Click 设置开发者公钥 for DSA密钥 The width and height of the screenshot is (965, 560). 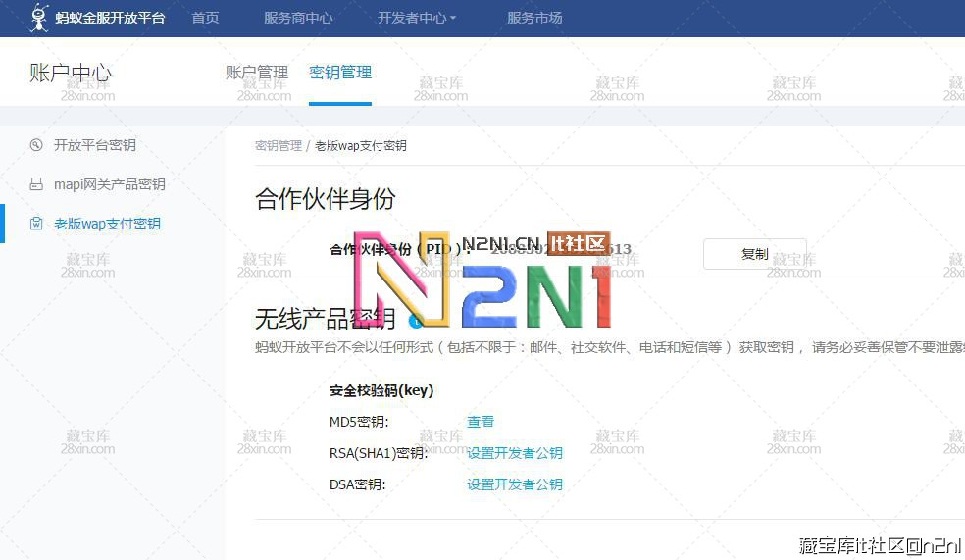tap(515, 484)
